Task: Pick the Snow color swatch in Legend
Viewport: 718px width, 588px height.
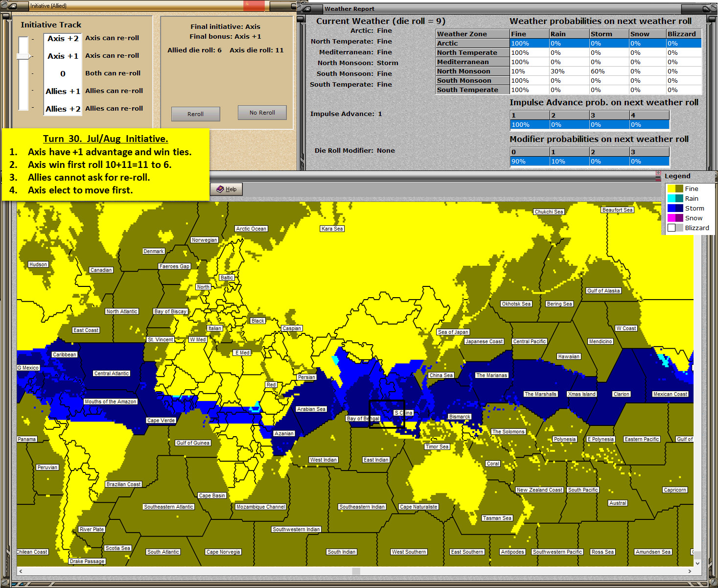Action: (x=675, y=218)
